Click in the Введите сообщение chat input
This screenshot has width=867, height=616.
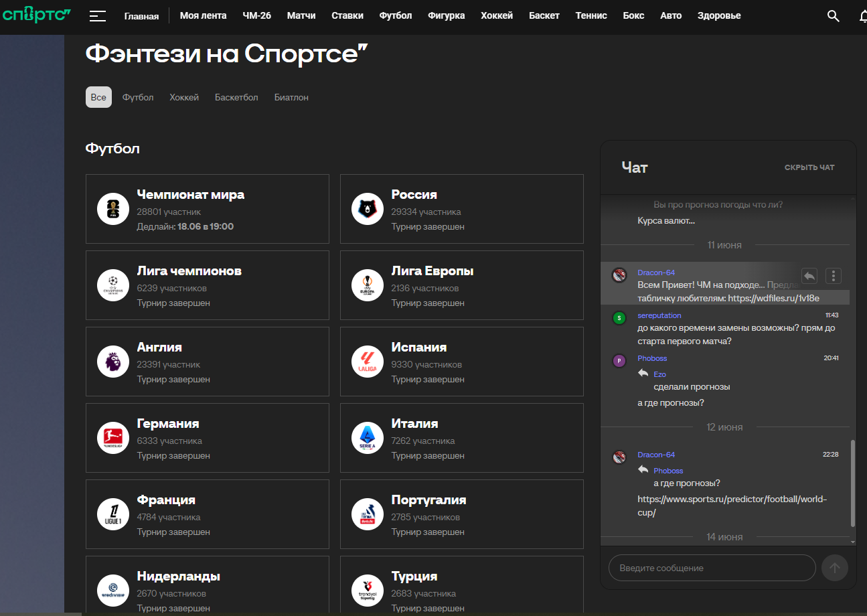712,568
